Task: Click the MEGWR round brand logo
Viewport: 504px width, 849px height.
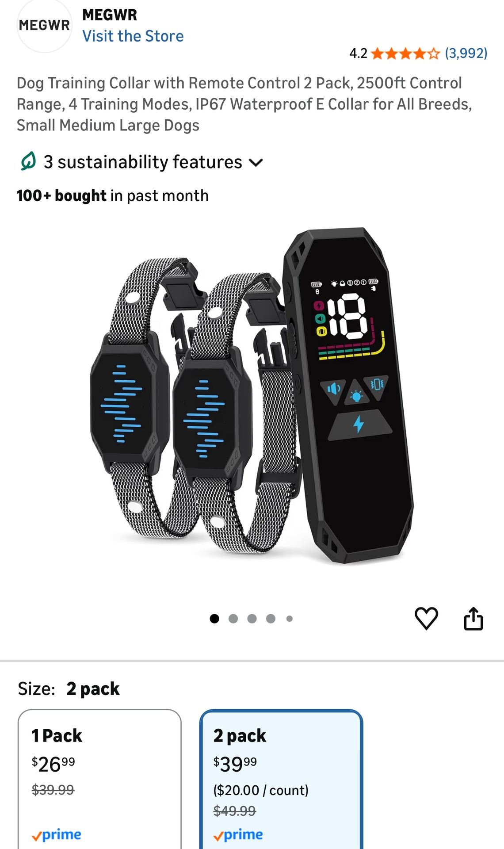Action: click(44, 26)
